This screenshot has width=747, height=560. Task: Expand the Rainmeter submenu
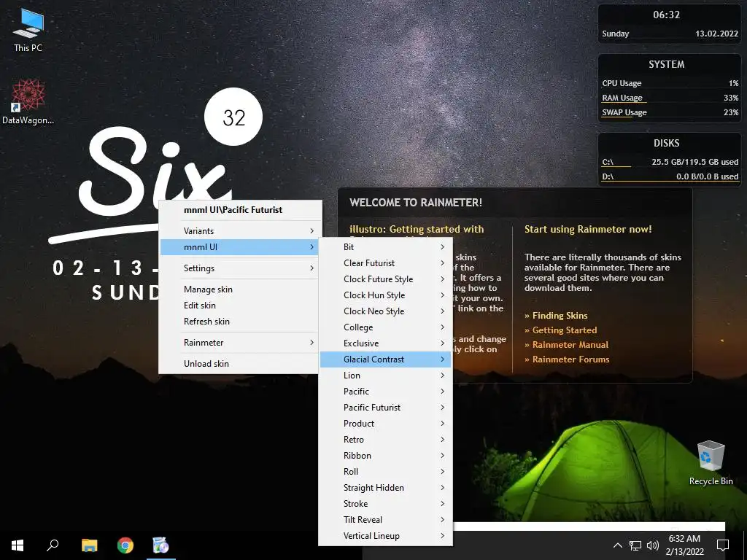[x=241, y=343]
